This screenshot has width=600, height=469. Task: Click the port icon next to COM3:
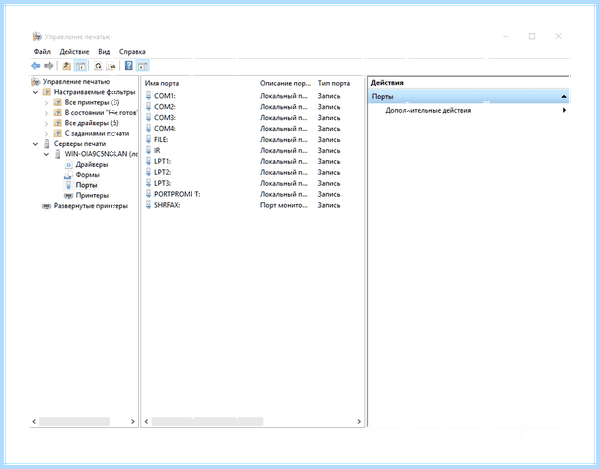pos(148,117)
